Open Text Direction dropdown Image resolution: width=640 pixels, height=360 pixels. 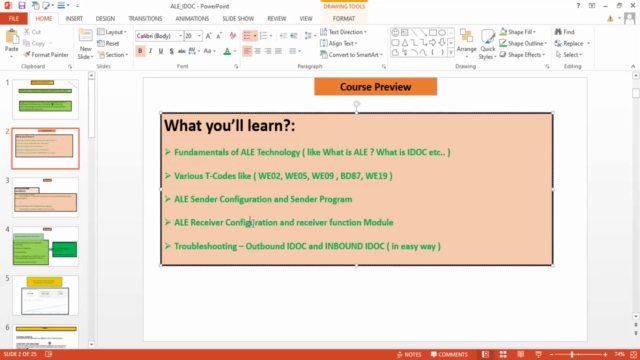[x=343, y=32]
